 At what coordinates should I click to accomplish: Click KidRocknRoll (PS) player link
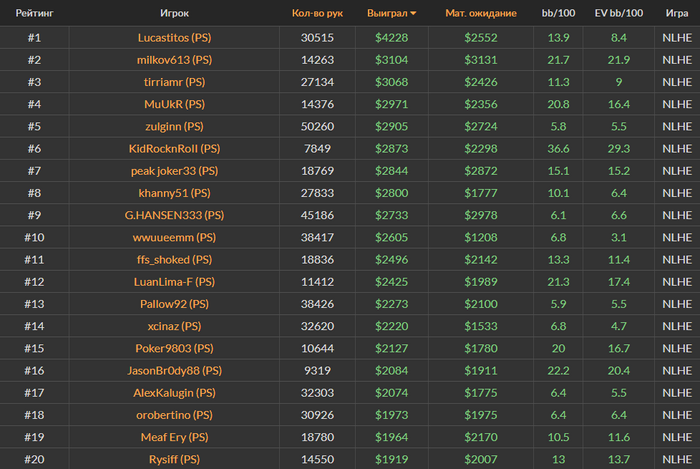point(181,148)
